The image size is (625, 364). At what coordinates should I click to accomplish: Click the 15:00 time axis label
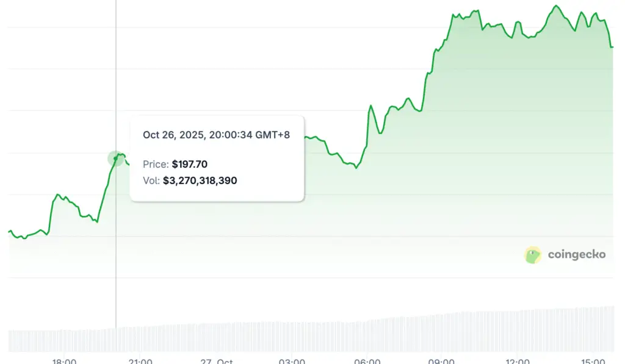(594, 361)
